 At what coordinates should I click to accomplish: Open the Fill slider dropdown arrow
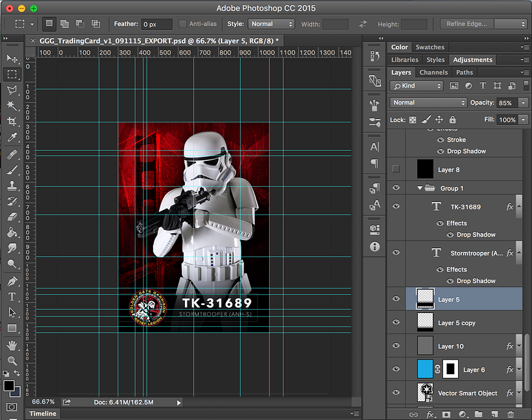[x=523, y=120]
